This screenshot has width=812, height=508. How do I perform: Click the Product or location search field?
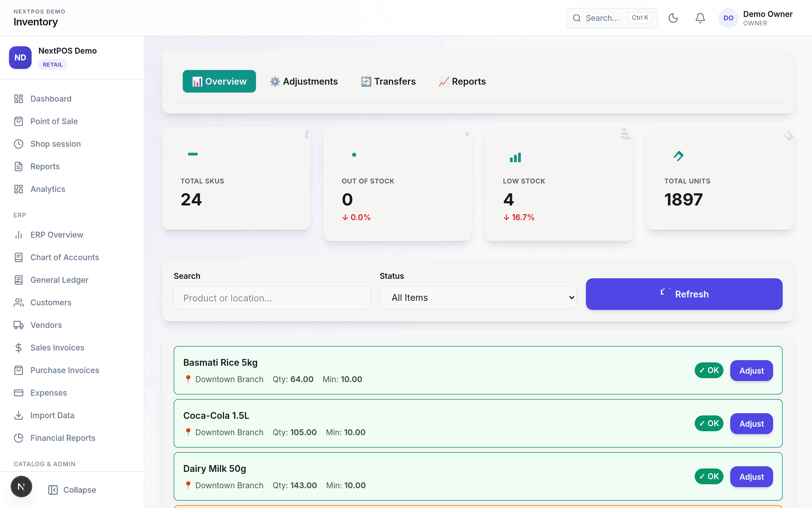point(272,298)
